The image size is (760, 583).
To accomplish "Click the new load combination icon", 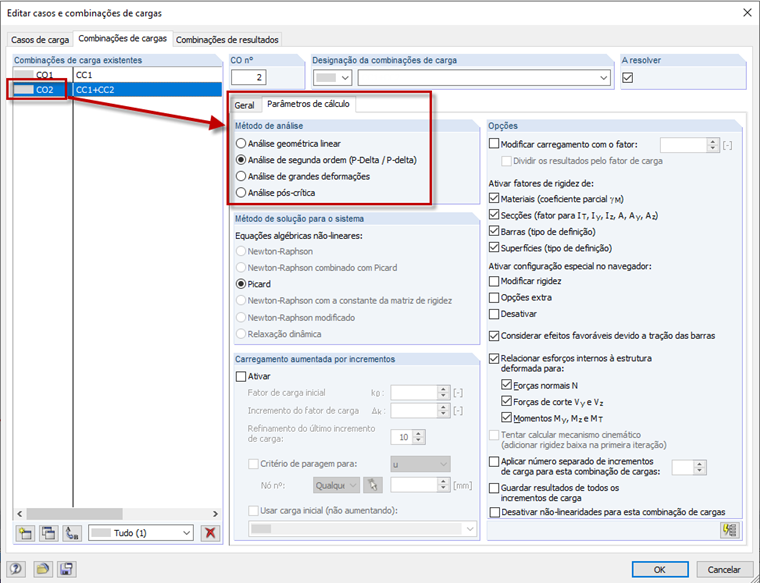I will click(x=25, y=533).
